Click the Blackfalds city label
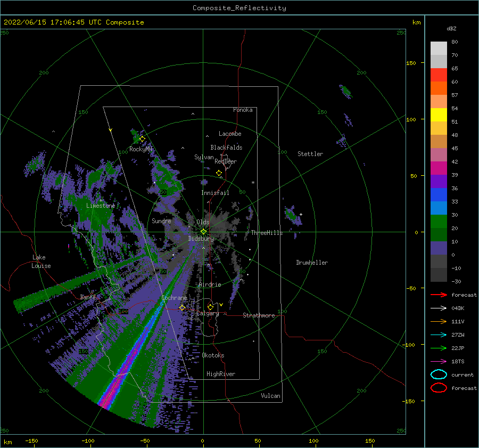The image size is (479, 448). coord(226,148)
